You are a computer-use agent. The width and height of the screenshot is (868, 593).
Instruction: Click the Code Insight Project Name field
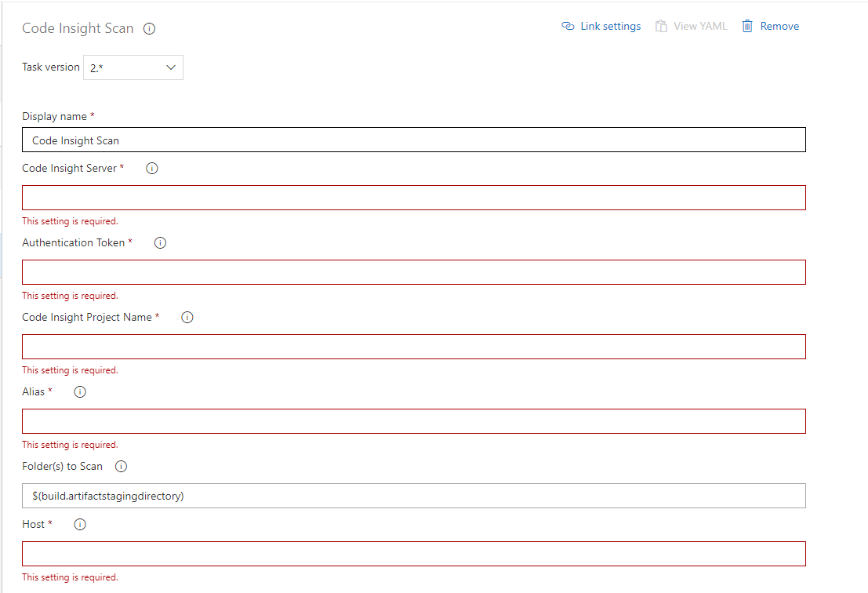[413, 347]
